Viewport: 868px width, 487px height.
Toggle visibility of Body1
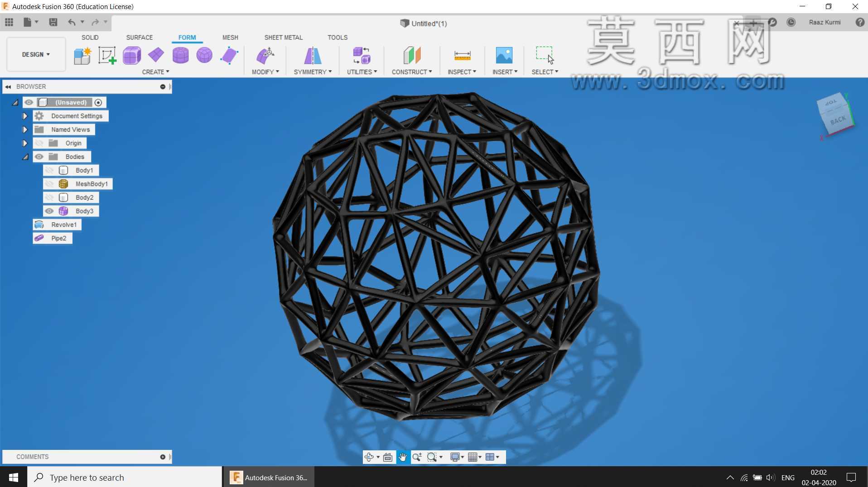point(49,170)
